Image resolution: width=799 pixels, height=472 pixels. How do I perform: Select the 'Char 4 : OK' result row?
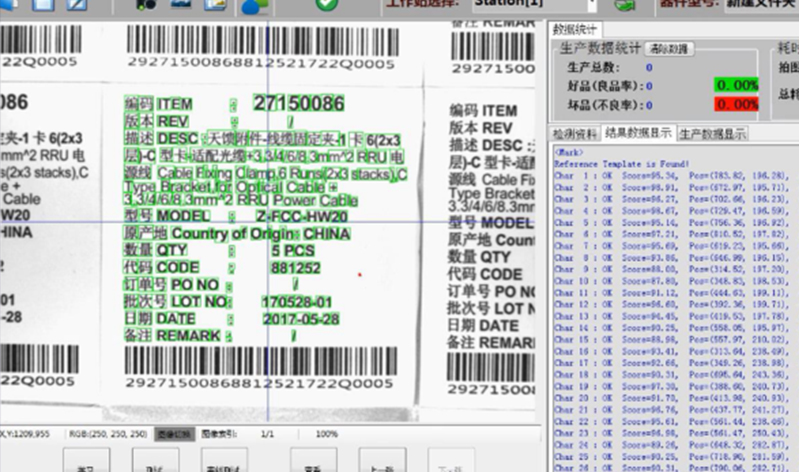tap(672, 211)
